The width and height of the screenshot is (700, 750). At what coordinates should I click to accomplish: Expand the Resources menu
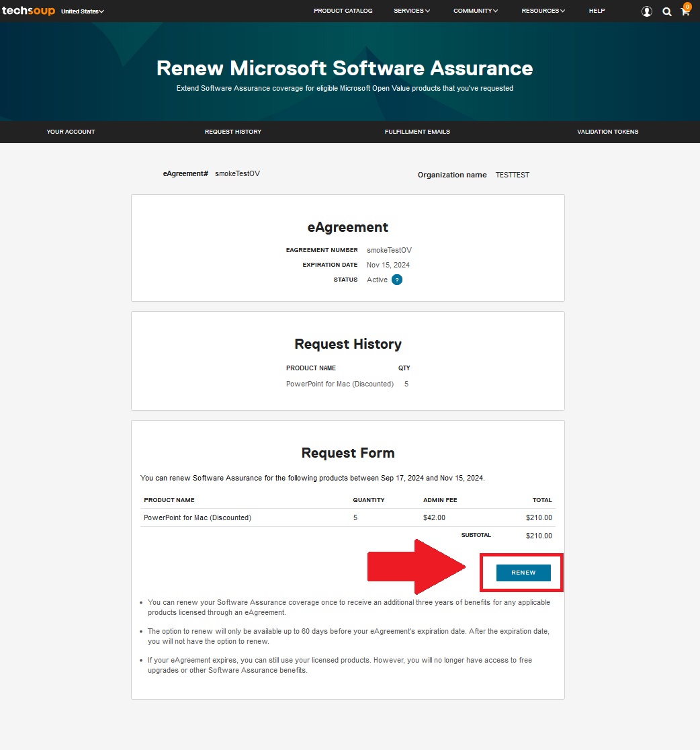[x=543, y=11]
